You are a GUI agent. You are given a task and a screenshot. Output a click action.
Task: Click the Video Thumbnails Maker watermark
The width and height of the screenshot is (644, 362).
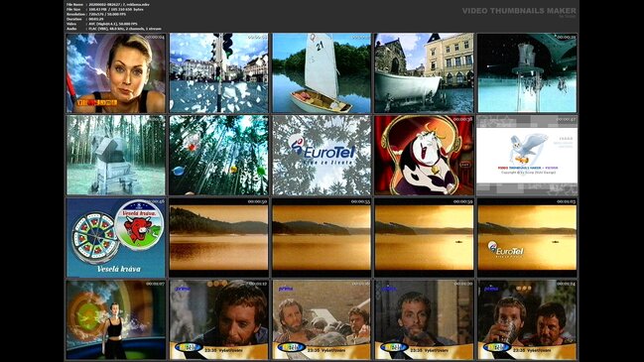click(x=519, y=11)
